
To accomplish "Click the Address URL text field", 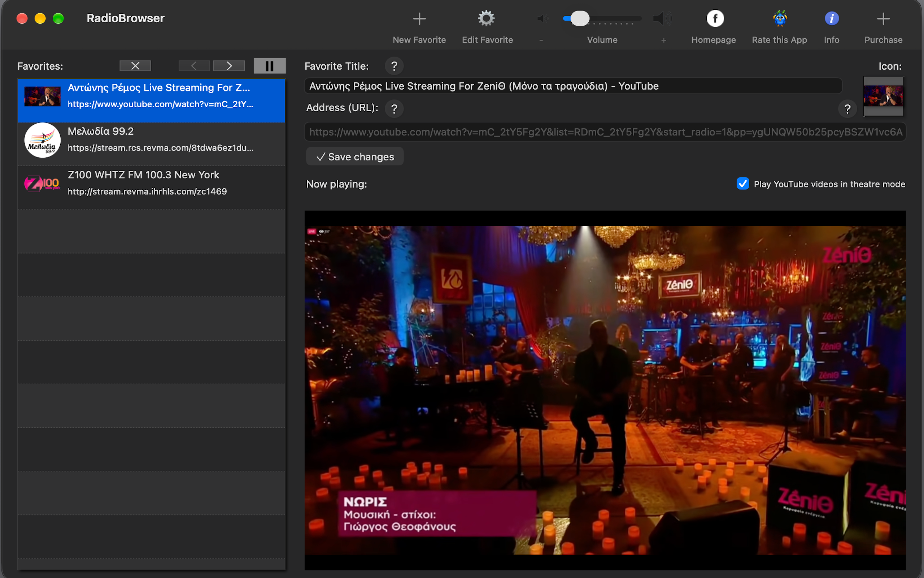I will pos(605,132).
